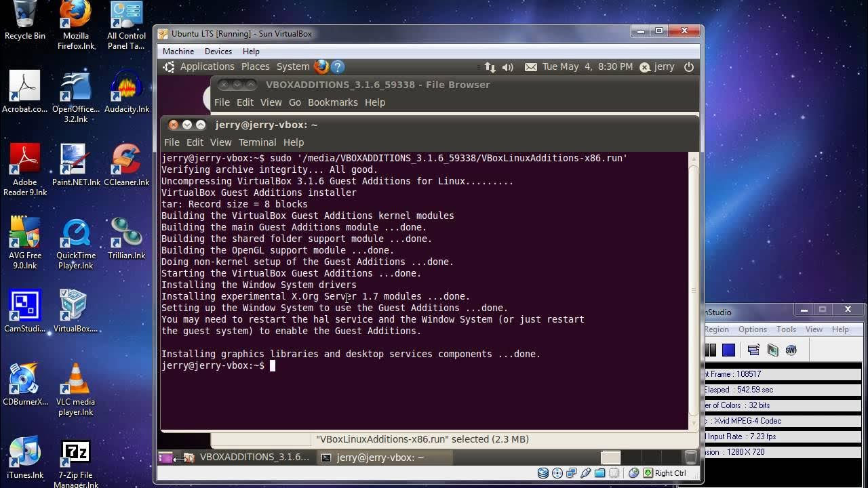Open VirtualBox Machine menu
The height and width of the screenshot is (488, 868).
click(x=178, y=52)
